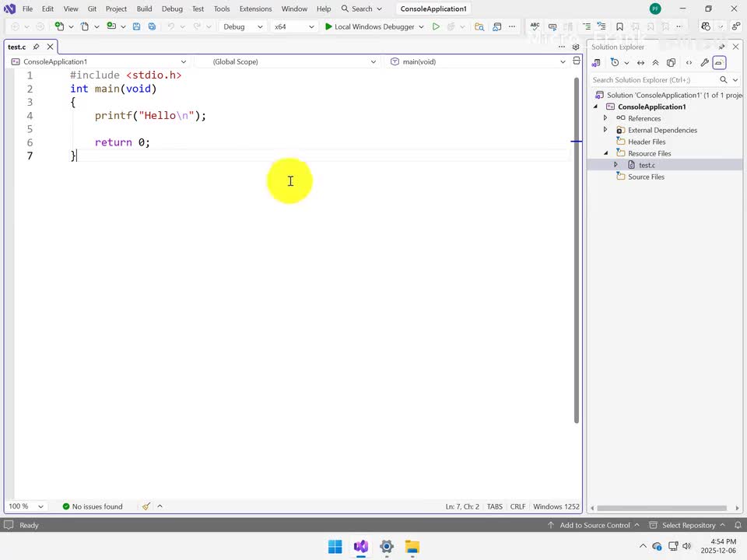Click the Find in Files icon
The height and width of the screenshot is (560, 747).
(x=479, y=26)
